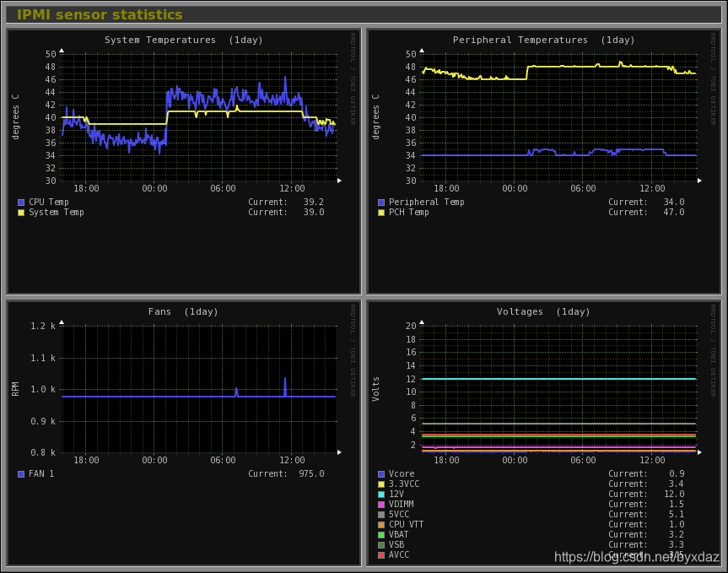Click the gray 5VCC legend swatch
The height and width of the screenshot is (573, 728).
click(381, 515)
